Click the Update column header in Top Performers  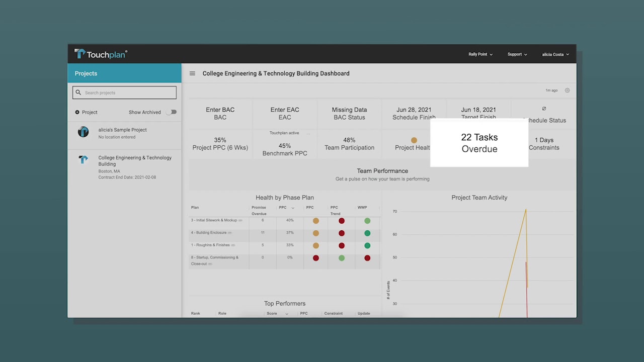pyautogui.click(x=364, y=314)
